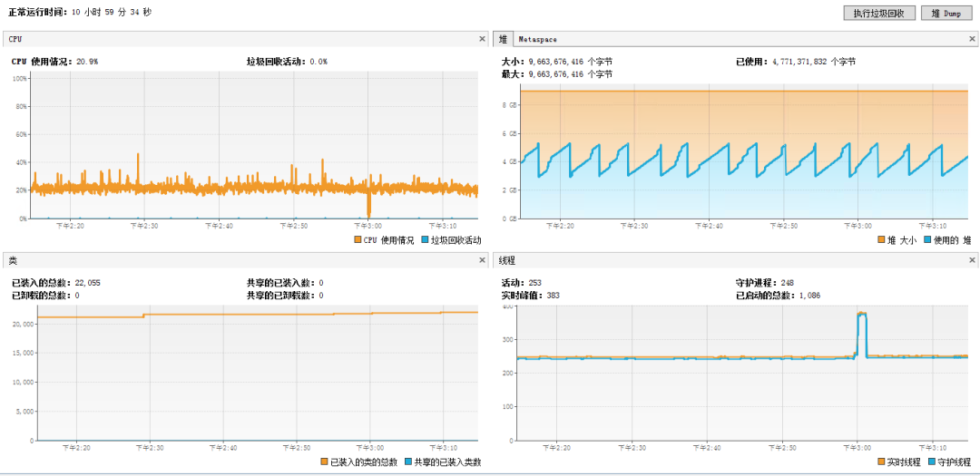Image resolution: width=980 pixels, height=476 pixels.
Task: Close the 类 panel
Action: (x=482, y=259)
